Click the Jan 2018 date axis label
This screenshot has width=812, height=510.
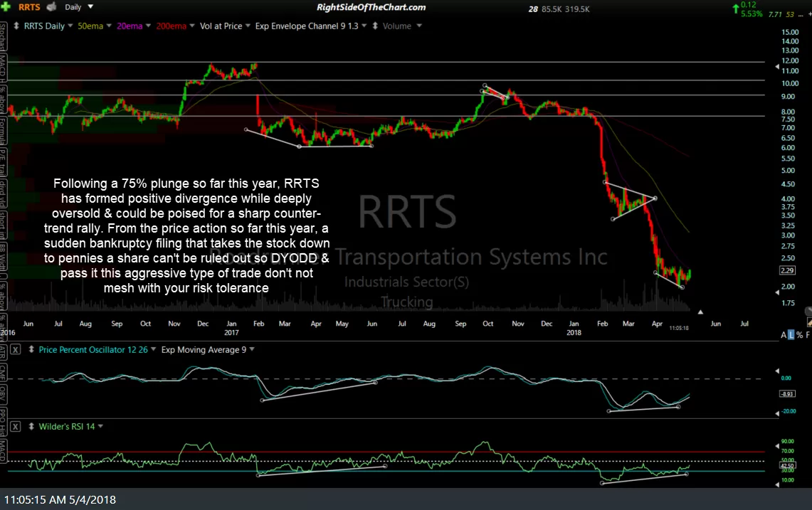click(574, 328)
